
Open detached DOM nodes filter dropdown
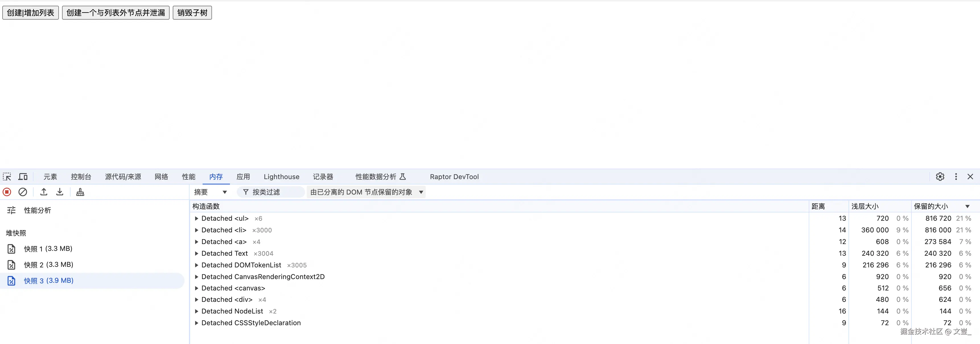point(366,192)
